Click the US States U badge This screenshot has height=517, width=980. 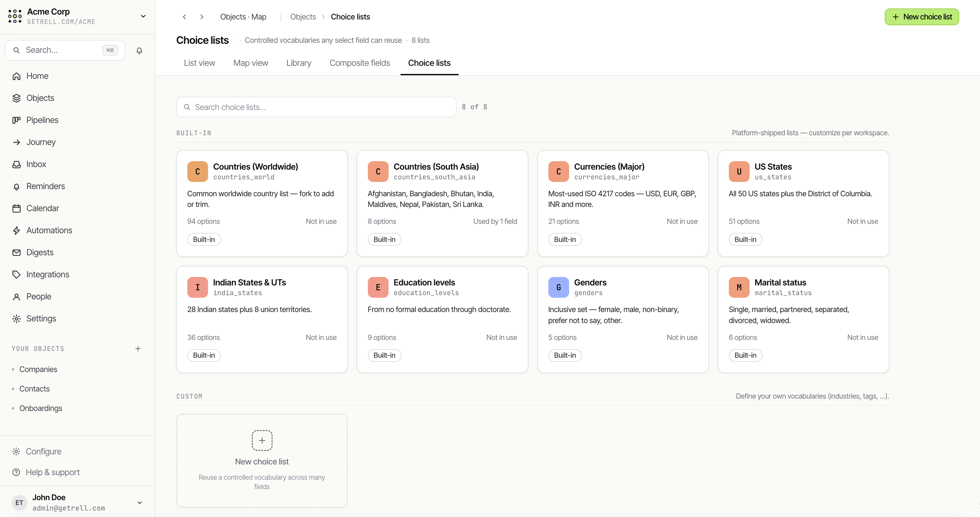point(739,172)
